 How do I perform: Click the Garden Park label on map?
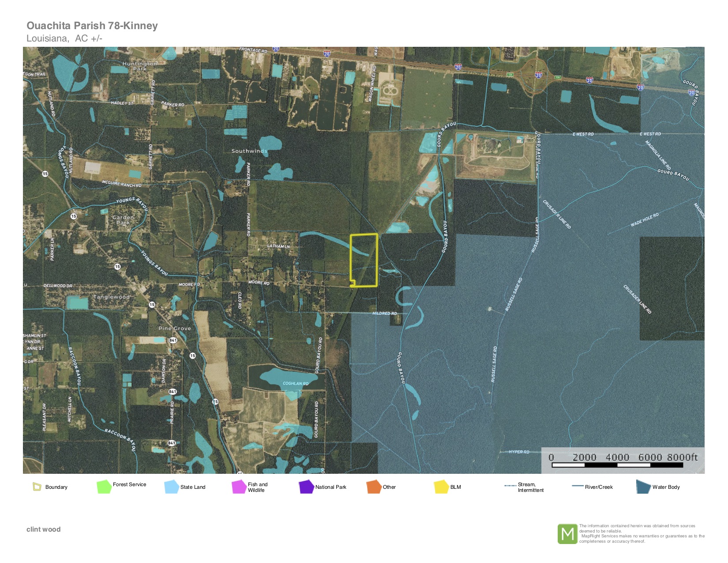[123, 220]
